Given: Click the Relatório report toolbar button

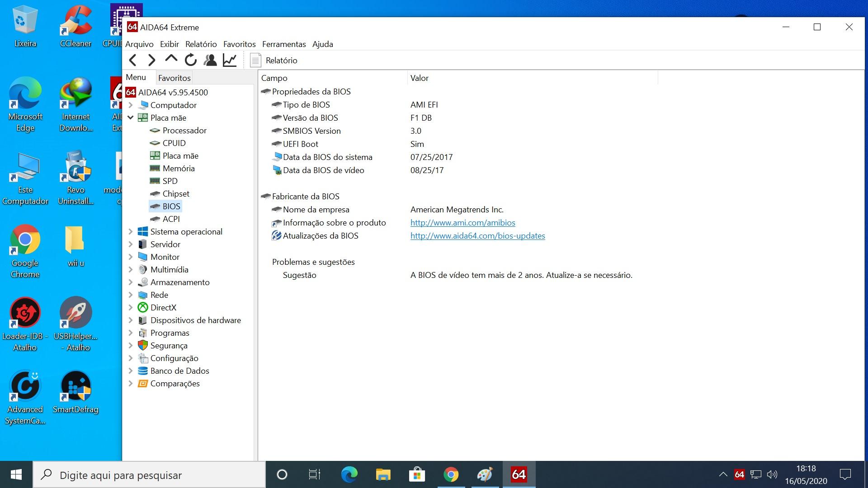Looking at the screenshot, I should 274,60.
